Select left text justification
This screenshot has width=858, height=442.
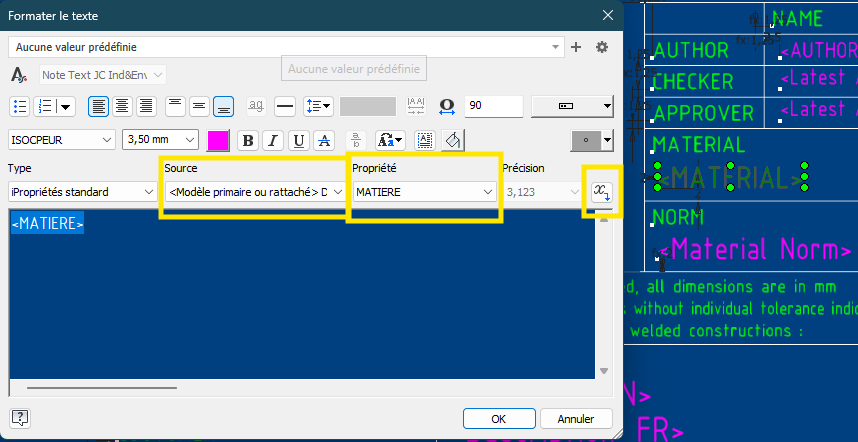tap(98, 106)
